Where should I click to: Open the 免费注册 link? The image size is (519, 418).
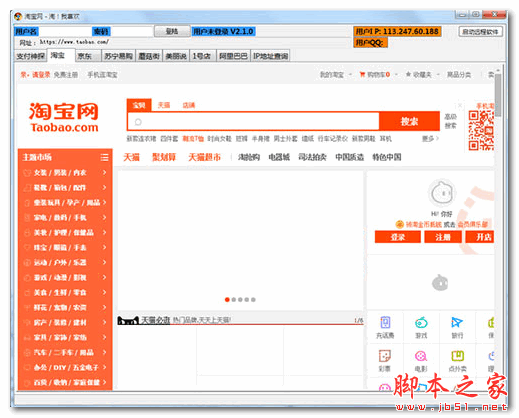click(66, 75)
